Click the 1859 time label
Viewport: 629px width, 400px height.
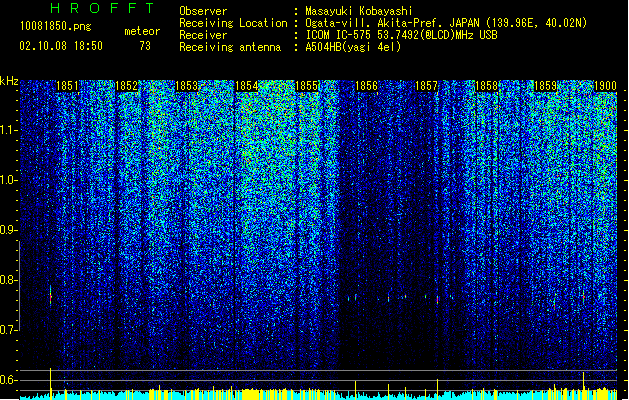click(546, 86)
